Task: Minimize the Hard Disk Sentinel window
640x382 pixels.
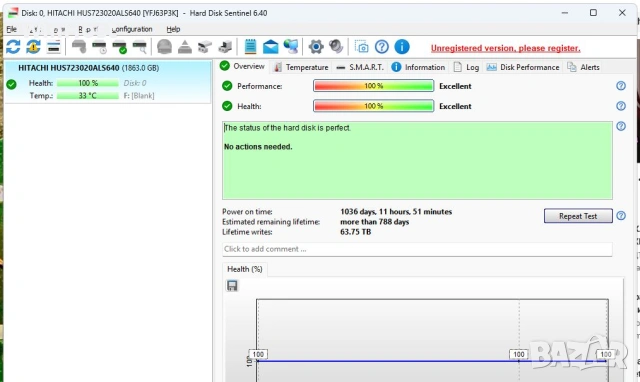Action: point(564,13)
